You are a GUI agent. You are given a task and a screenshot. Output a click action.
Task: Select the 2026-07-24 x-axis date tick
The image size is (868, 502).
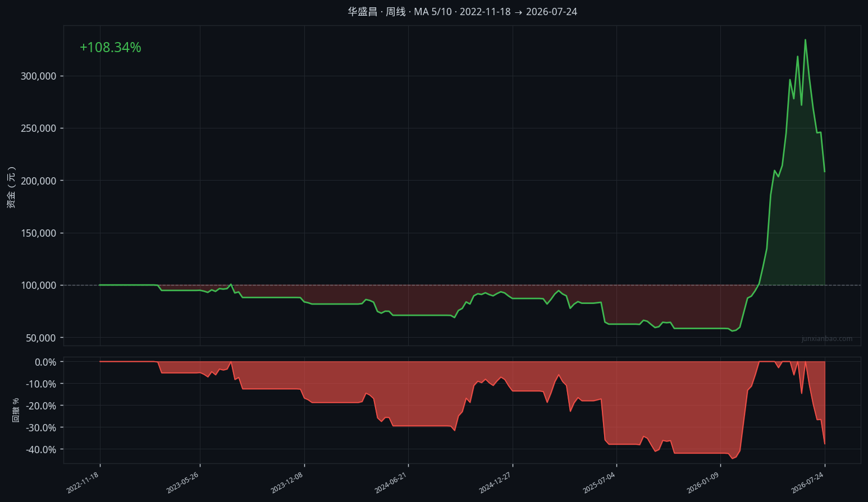coord(808,482)
